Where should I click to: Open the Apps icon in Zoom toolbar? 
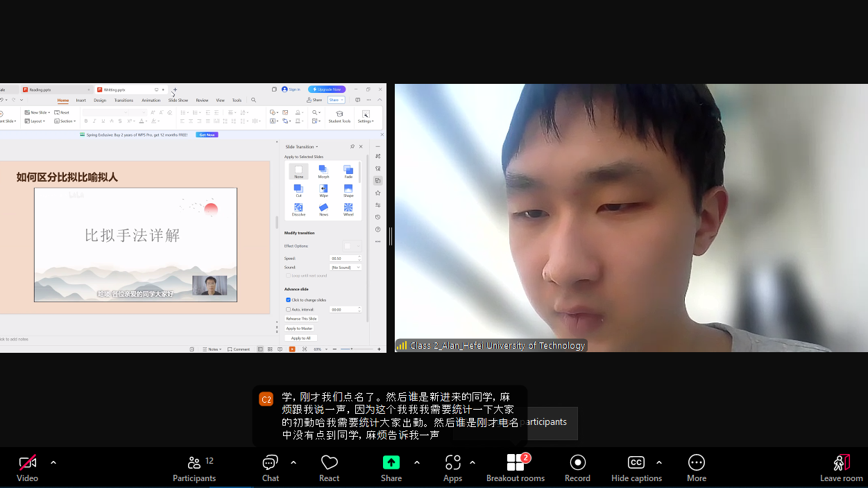point(452,462)
